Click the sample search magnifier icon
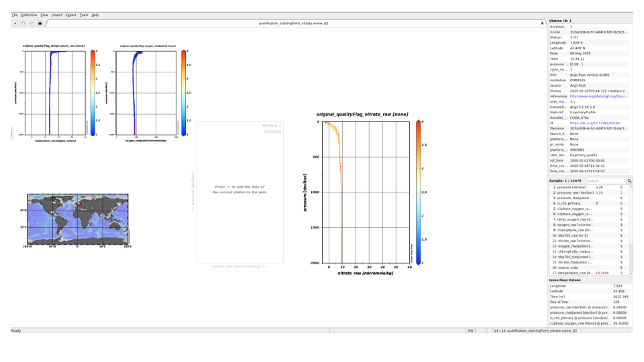 pos(629,181)
